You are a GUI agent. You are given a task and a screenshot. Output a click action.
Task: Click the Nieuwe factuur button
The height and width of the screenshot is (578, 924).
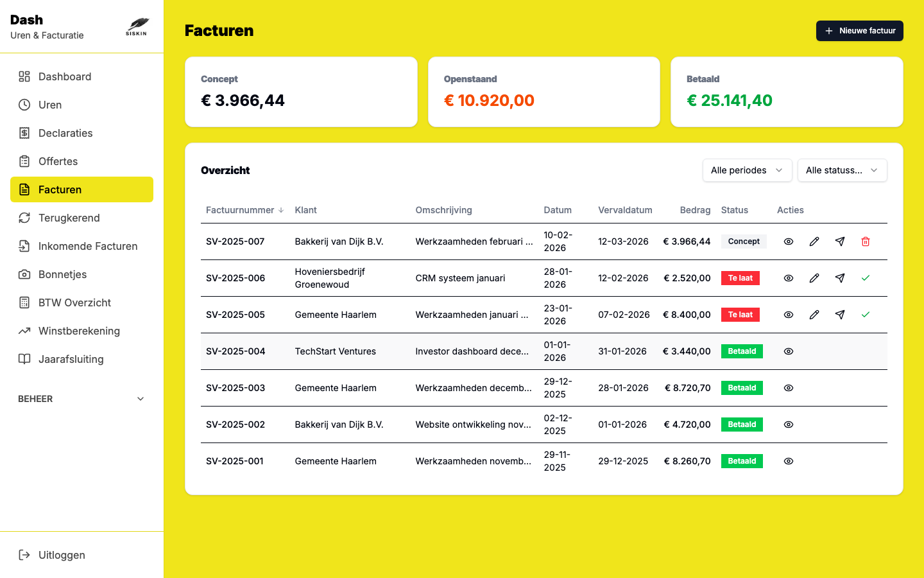tap(859, 31)
